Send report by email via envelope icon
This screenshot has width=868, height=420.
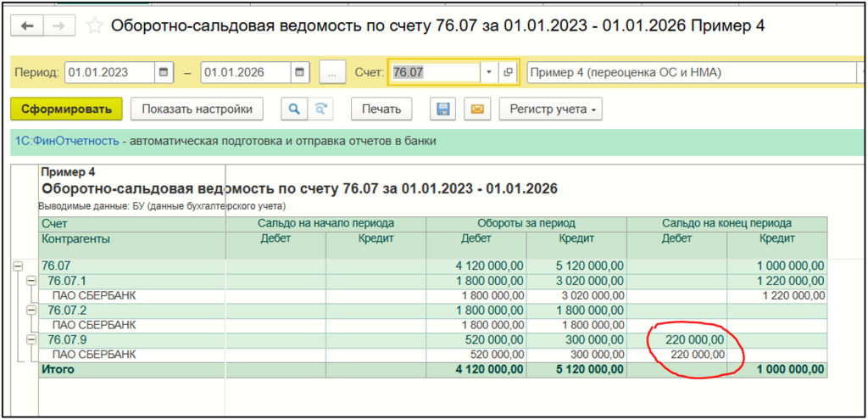click(476, 109)
